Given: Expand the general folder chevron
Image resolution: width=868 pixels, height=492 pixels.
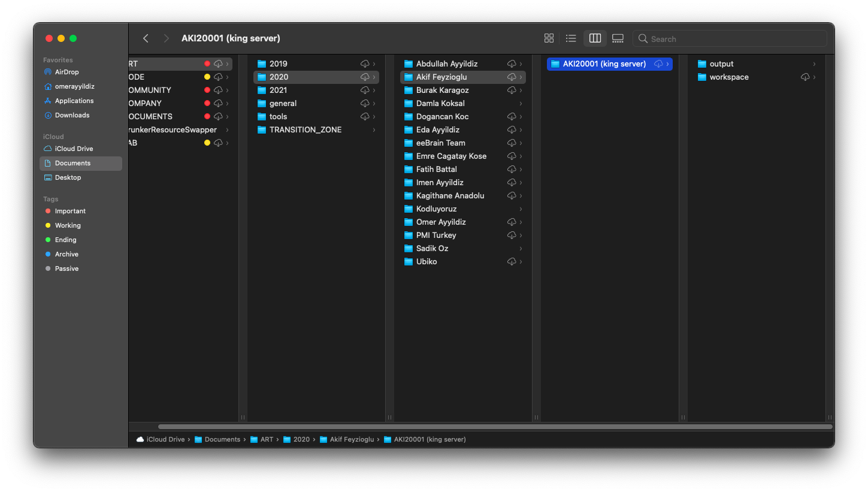Looking at the screenshot, I should (x=374, y=103).
